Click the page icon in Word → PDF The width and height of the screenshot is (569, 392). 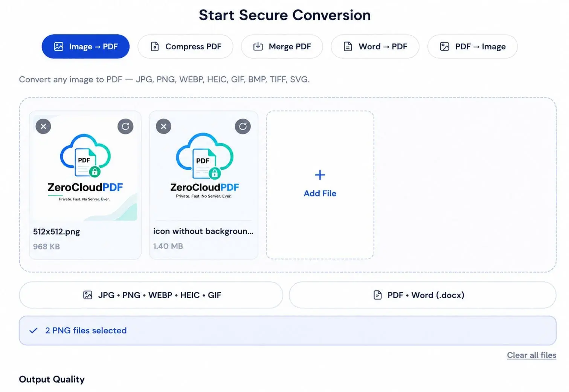(348, 47)
